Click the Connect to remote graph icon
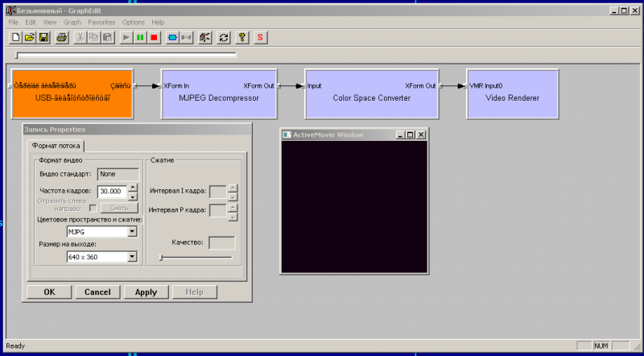The height and width of the screenshot is (356, 644). (x=205, y=38)
